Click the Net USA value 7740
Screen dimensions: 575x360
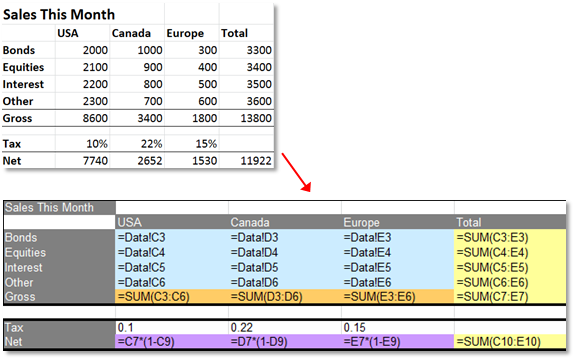[95, 161]
